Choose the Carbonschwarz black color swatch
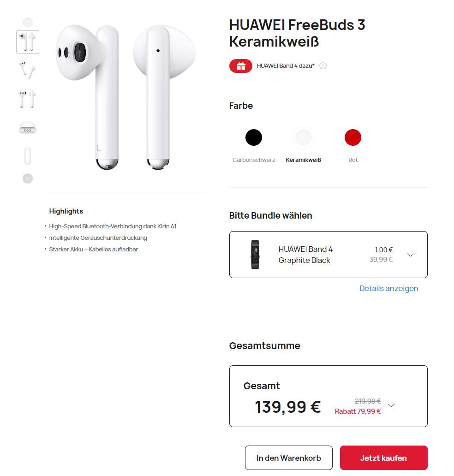 (254, 137)
